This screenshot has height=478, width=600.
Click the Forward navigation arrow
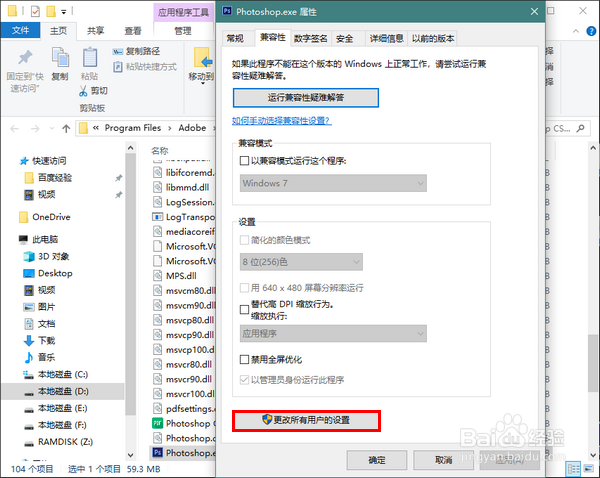pos(35,129)
